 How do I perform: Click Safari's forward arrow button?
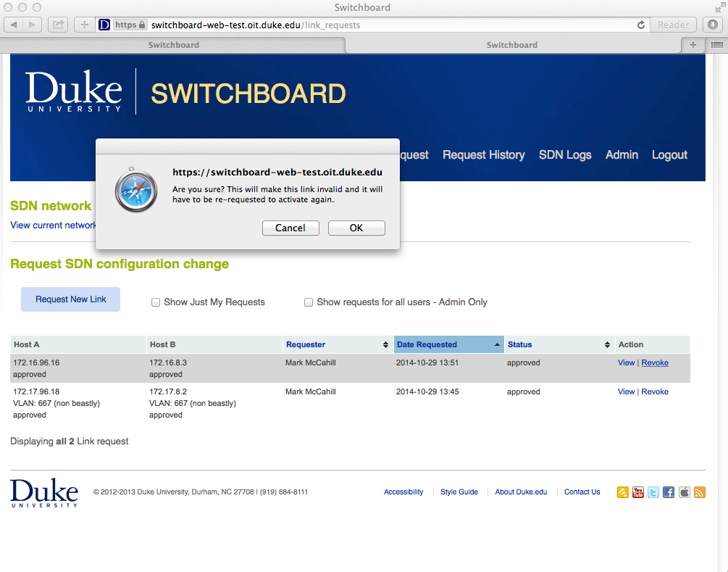pyautogui.click(x=32, y=25)
